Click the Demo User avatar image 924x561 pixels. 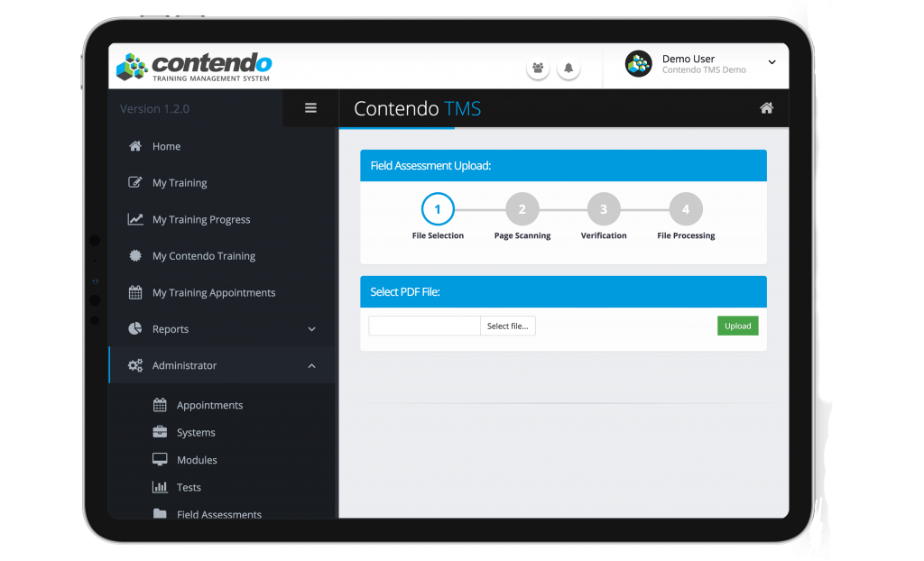coord(638,64)
